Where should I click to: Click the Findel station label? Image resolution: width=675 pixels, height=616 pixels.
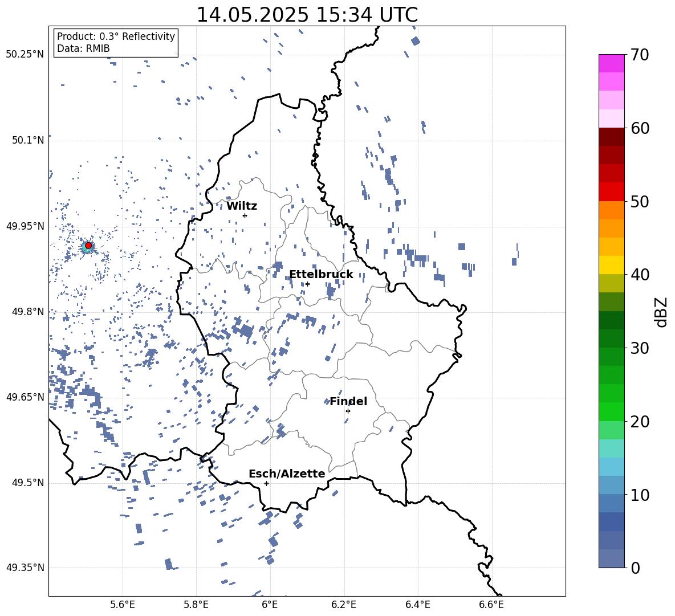point(348,401)
